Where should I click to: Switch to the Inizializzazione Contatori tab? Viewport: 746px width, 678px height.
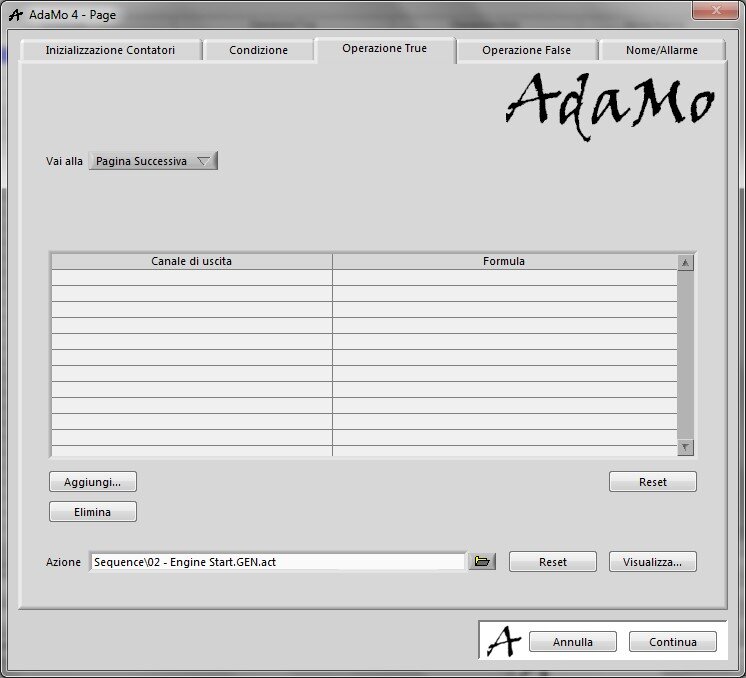[x=110, y=50]
